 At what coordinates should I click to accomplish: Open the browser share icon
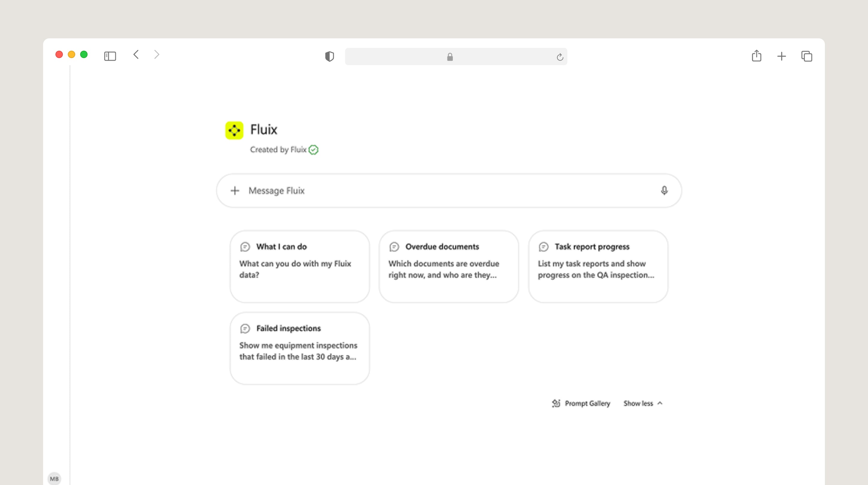tap(756, 56)
